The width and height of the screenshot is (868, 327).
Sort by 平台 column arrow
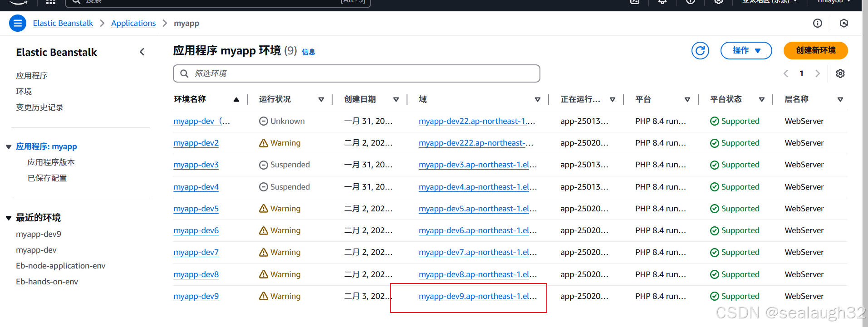[x=687, y=99]
